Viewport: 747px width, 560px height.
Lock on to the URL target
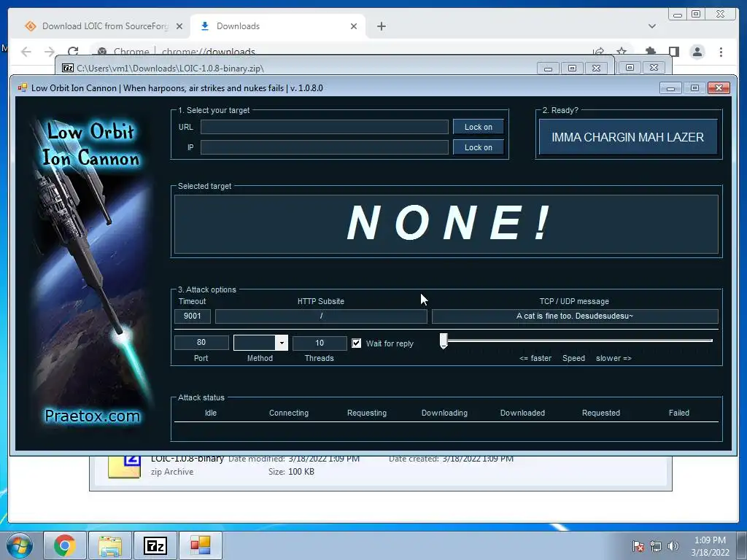click(479, 127)
